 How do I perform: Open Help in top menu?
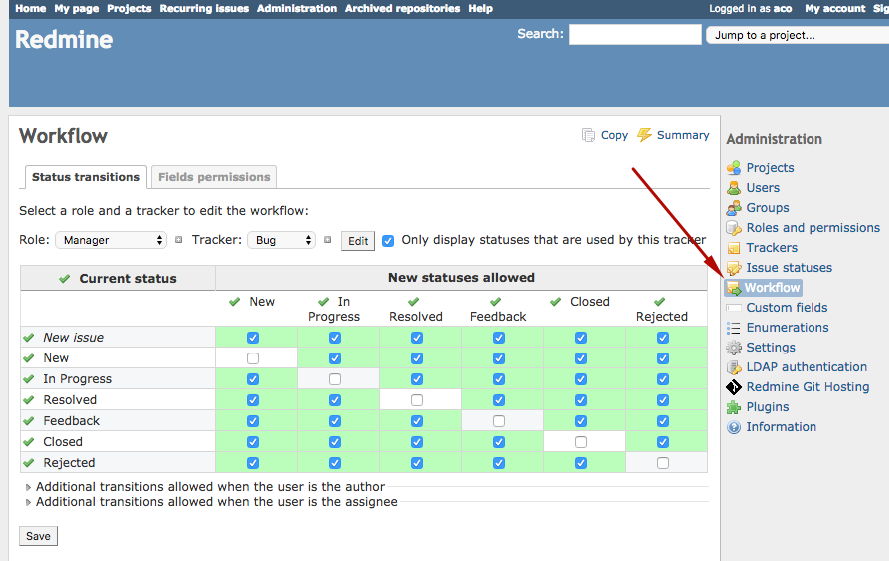coord(480,9)
